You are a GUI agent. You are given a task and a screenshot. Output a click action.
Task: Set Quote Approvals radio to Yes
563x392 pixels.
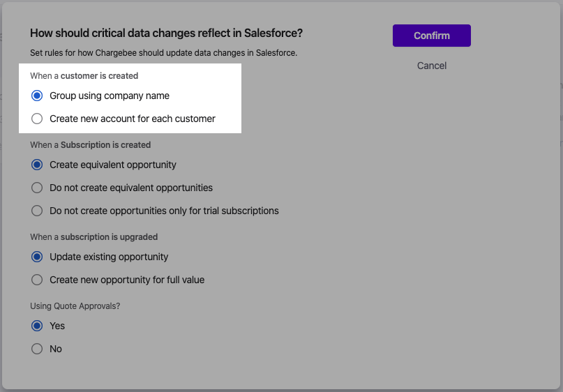[37, 326]
